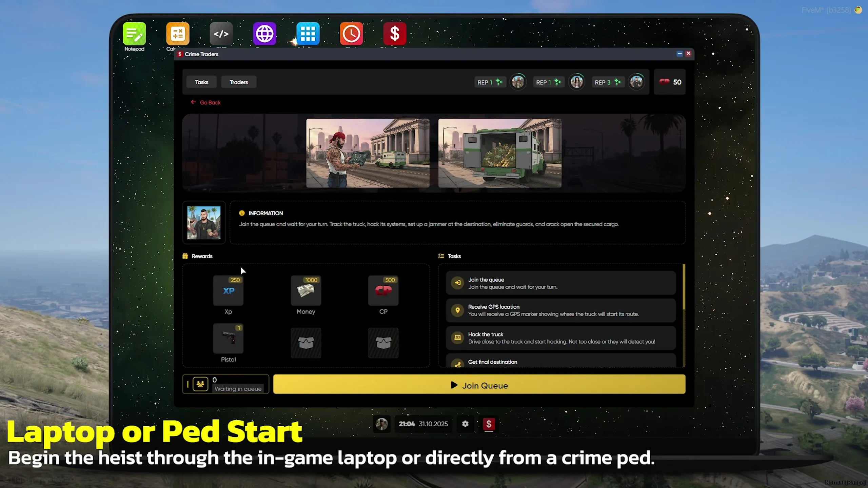This screenshot has height=488, width=868.
Task: Switch to the Traders tab
Action: [239, 82]
